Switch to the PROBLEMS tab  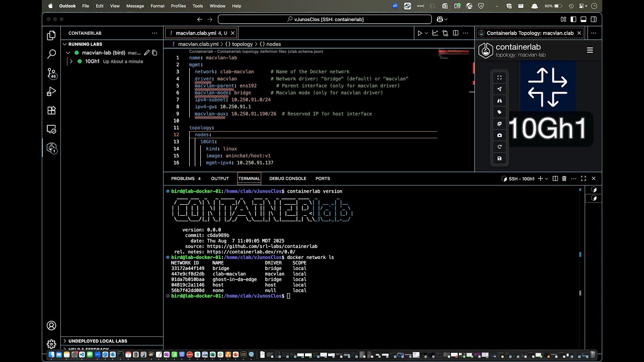click(186, 178)
